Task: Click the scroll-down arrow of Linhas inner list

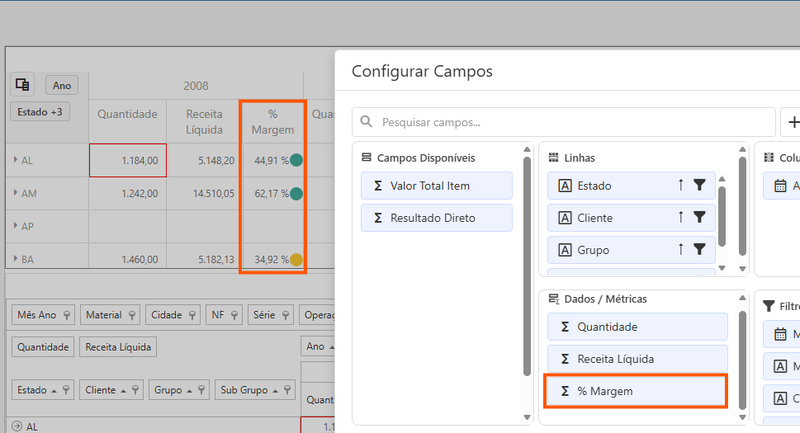Action: (722, 268)
